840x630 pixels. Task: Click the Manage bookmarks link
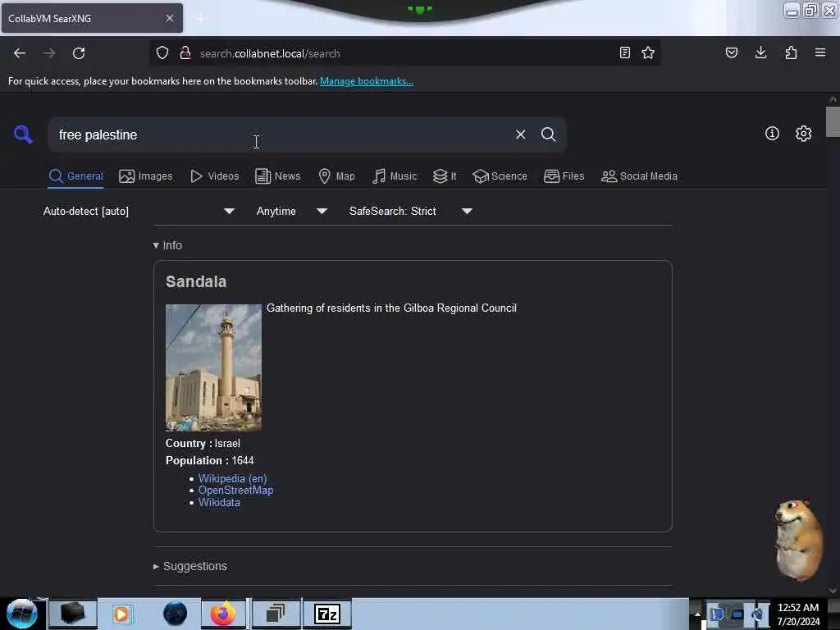coord(367,81)
